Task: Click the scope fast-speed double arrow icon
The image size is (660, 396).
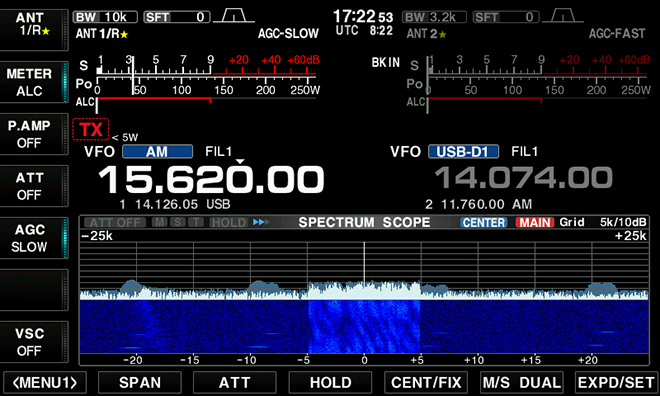Action: pyautogui.click(x=261, y=222)
